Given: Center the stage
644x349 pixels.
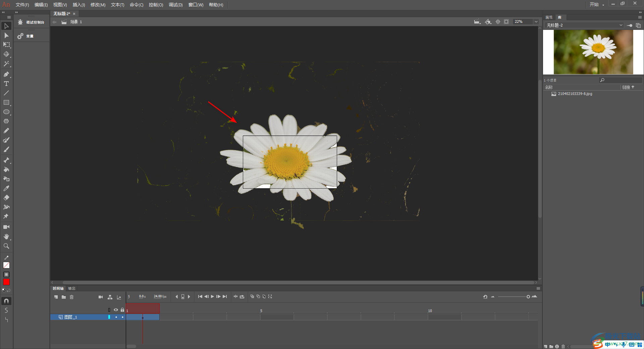Looking at the screenshot, I should (x=498, y=21).
